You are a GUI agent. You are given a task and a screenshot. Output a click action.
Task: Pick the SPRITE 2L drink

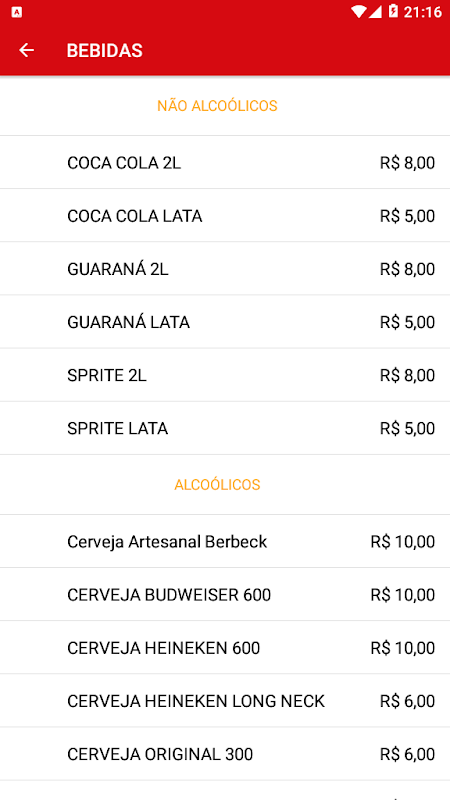click(225, 375)
